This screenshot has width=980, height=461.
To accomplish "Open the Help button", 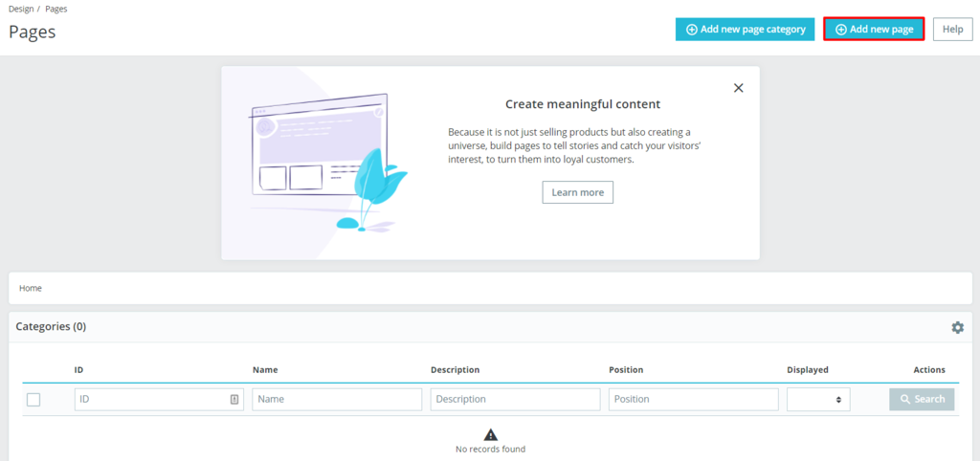I will [951, 30].
